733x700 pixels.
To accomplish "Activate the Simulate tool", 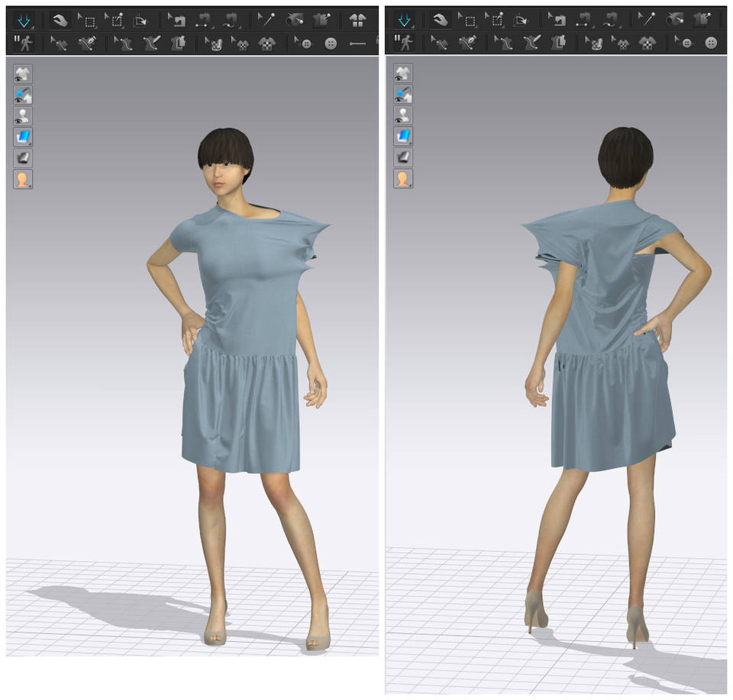I will [23, 19].
